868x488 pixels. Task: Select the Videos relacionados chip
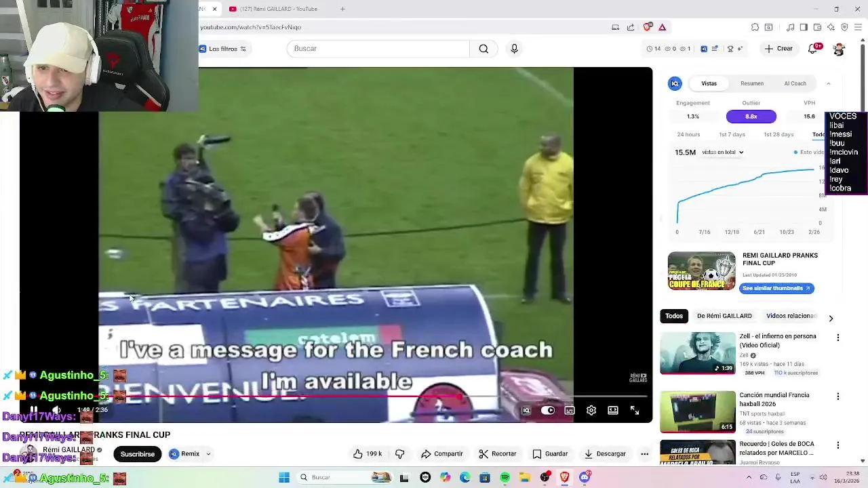(x=791, y=316)
